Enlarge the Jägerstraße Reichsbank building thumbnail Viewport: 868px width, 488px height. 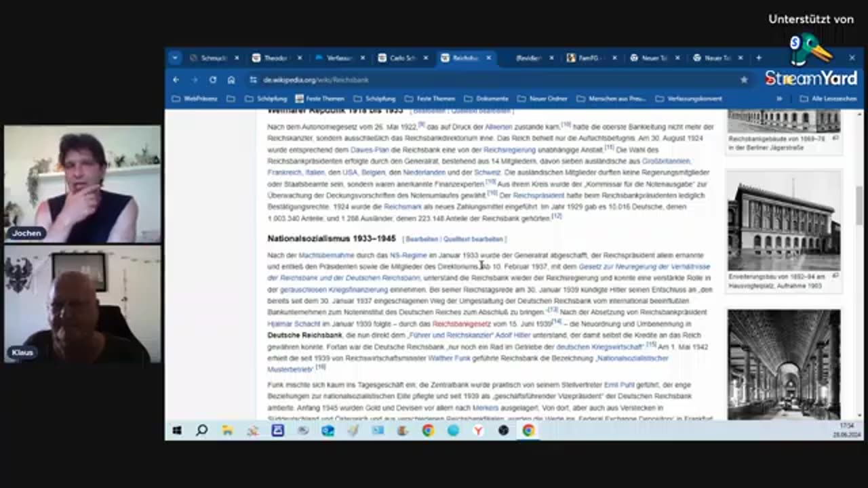point(784,121)
